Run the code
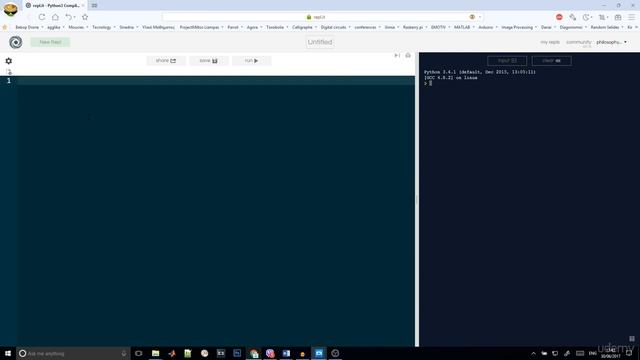 point(251,60)
